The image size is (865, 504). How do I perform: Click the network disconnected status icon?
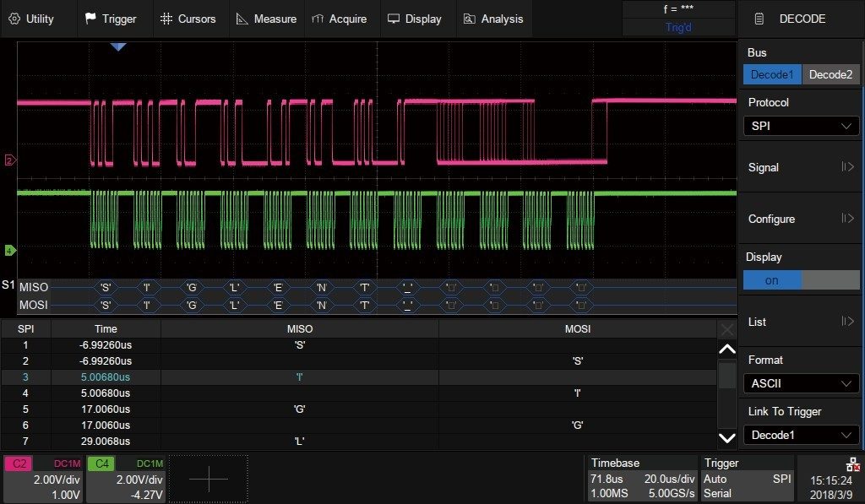point(852,465)
